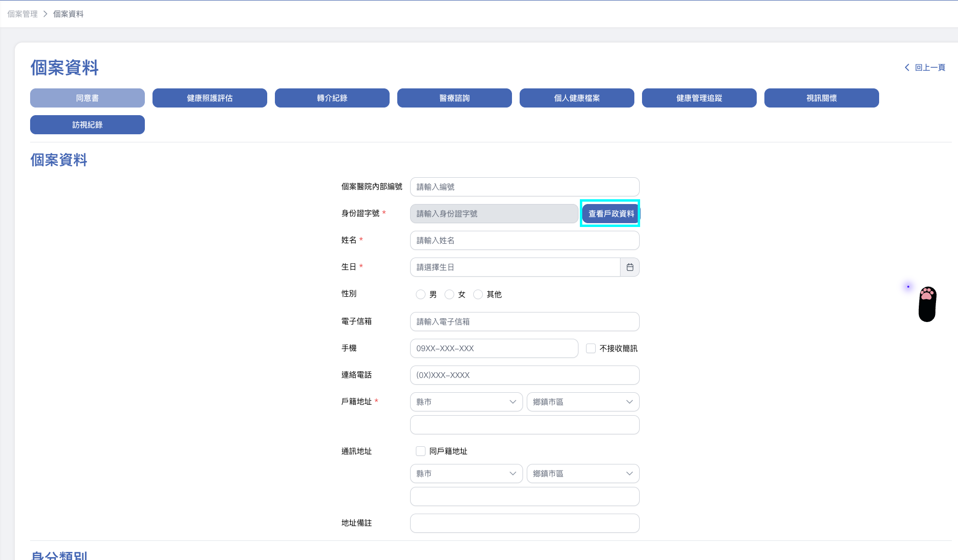Viewport: 958px width, 560px height.
Task: Expand 戶籍地址 鄉鎮市區 dropdown
Action: tap(583, 402)
